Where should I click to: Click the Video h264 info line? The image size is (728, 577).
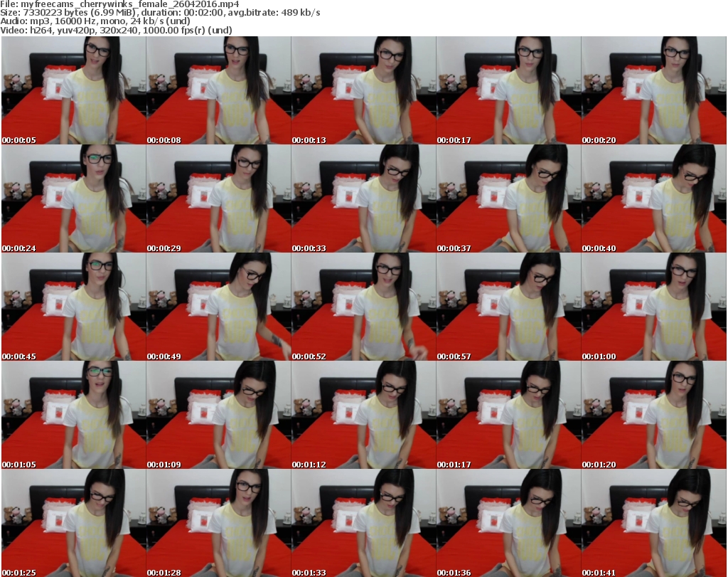click(x=116, y=30)
